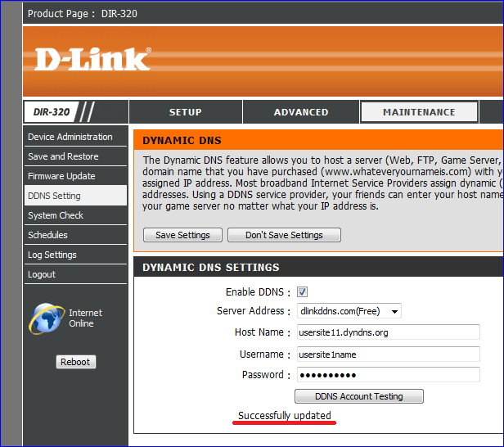Viewport: 504px width, 447px height.
Task: Open Schedules in the sidebar
Action: point(75,235)
